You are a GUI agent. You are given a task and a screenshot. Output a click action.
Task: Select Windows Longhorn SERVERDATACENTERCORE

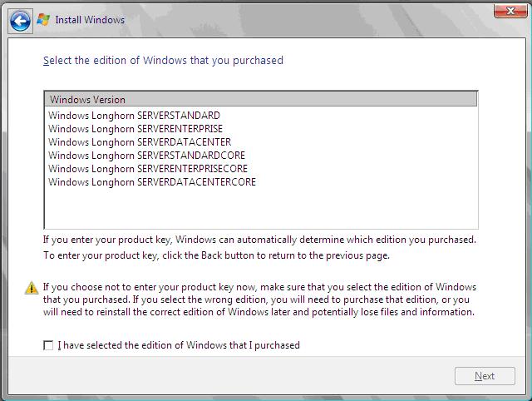click(152, 182)
